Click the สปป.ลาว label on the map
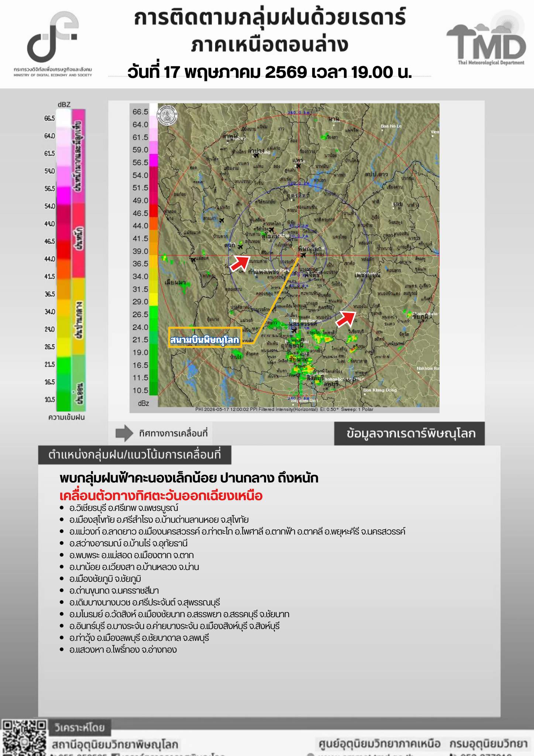Image resolution: width=534 pixels, height=756 pixels. [376, 174]
